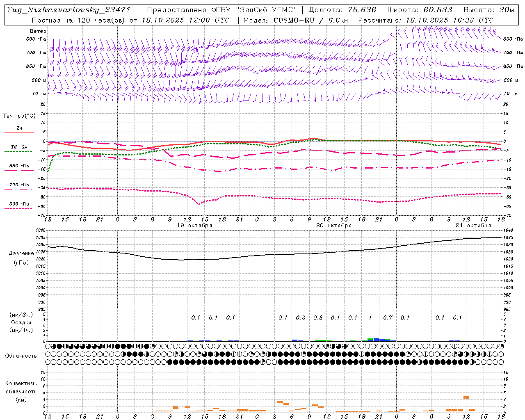The image size is (525, 420).
Task: Click the '0.3' three-hour precipitation value
Action: [x=318, y=317]
